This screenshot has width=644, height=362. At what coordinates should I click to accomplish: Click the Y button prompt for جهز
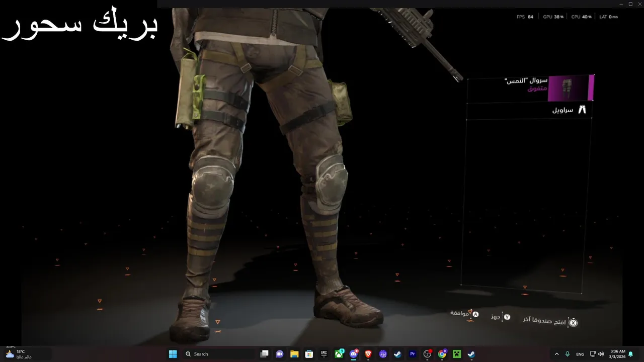(x=507, y=317)
